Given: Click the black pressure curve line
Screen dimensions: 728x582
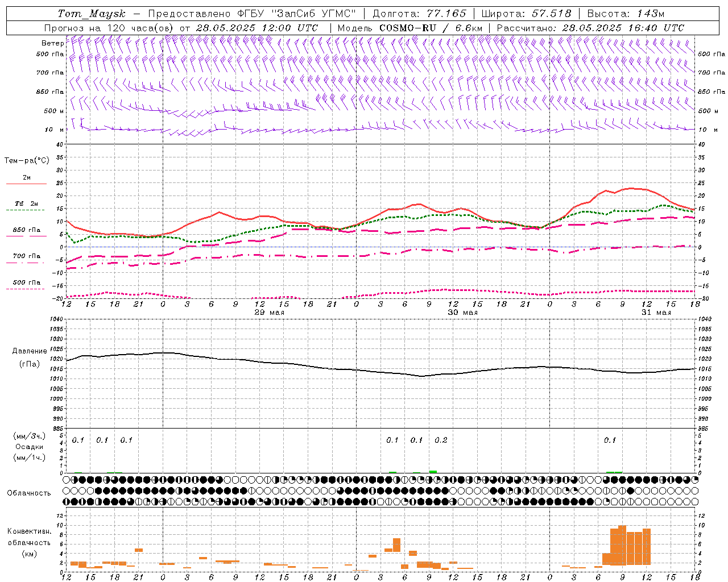Looking at the screenshot, I should click(381, 371).
